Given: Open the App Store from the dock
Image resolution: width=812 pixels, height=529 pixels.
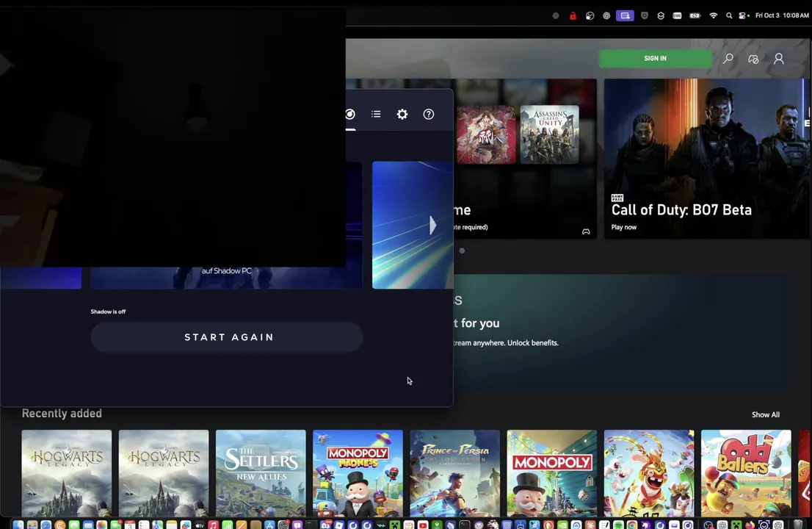Looking at the screenshot, I should tap(269, 525).
